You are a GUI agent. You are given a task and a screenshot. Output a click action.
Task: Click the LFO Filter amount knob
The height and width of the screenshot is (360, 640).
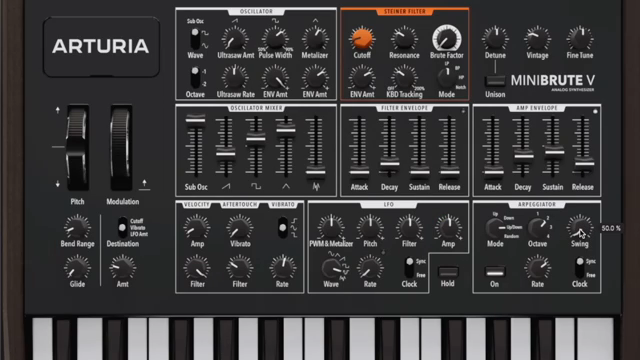click(x=409, y=227)
